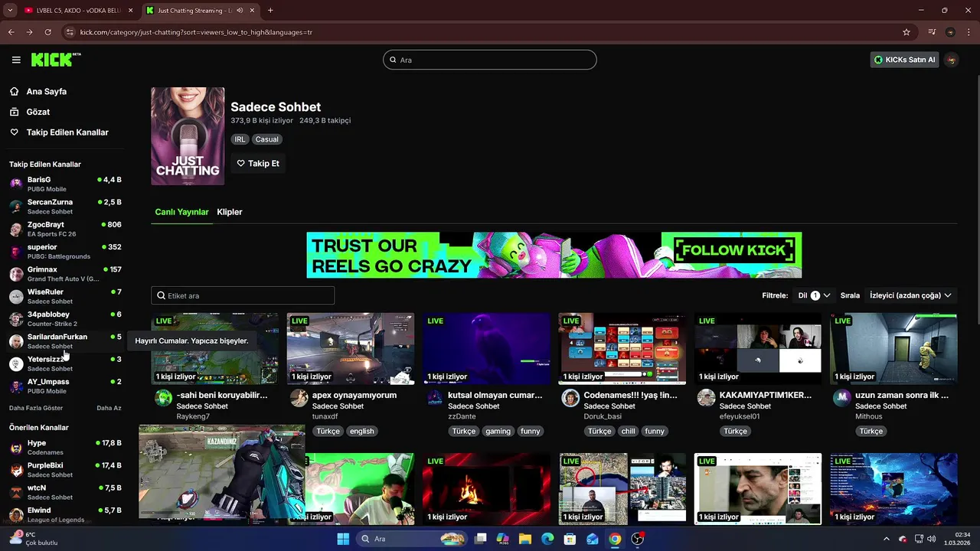980x551 pixels.
Task: Open wtcN recommended channel
Action: point(65,492)
